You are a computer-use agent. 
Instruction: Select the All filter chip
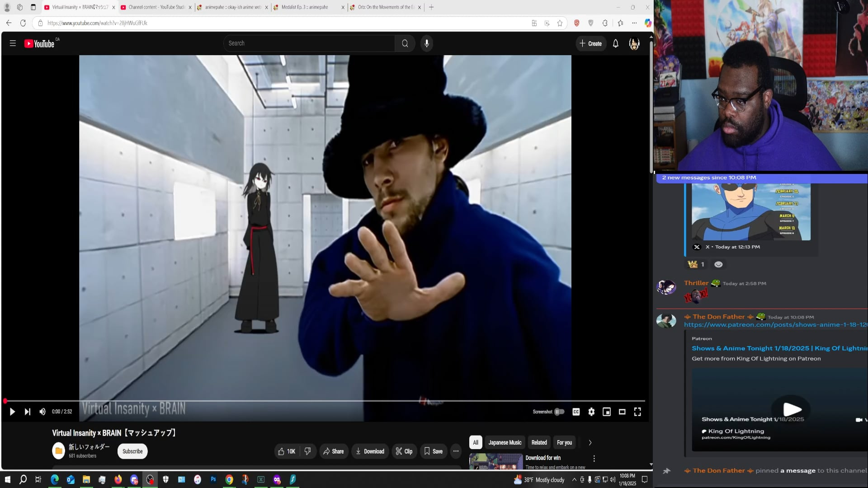click(476, 442)
